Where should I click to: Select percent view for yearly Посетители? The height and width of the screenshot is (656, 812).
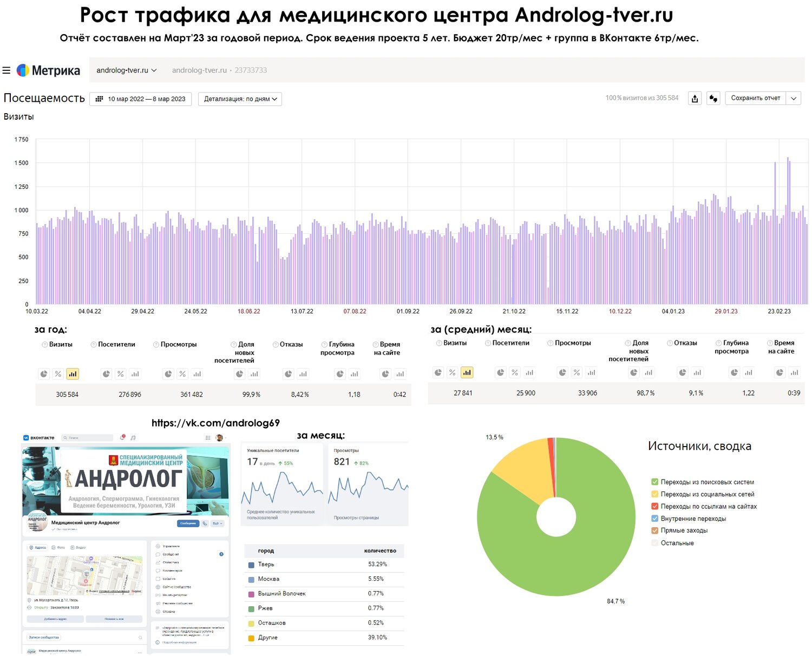coord(121,374)
